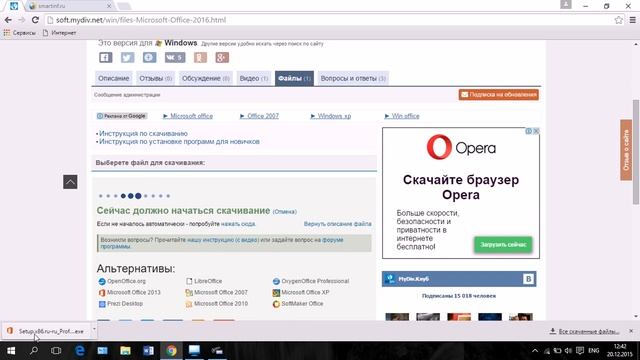Click the scroll-to-top arrow button
Screen dimensions: 640x360
click(x=70, y=182)
